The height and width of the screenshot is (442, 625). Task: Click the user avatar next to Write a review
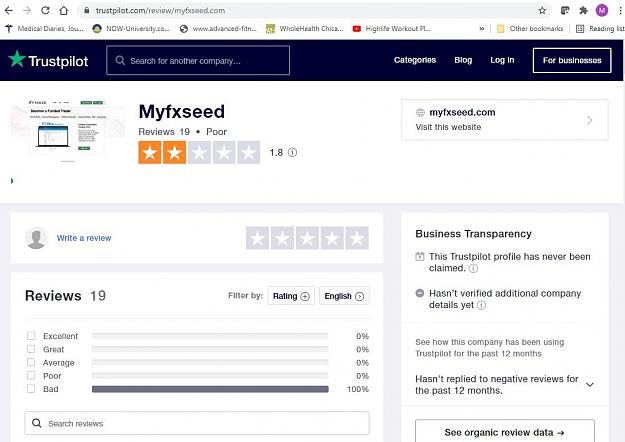tap(36, 238)
